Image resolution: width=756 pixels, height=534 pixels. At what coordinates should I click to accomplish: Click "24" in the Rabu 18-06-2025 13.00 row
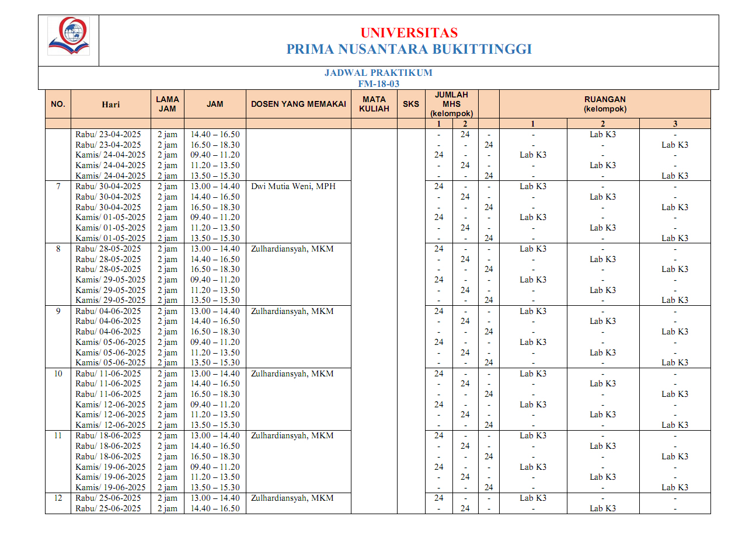pyautogui.click(x=439, y=435)
